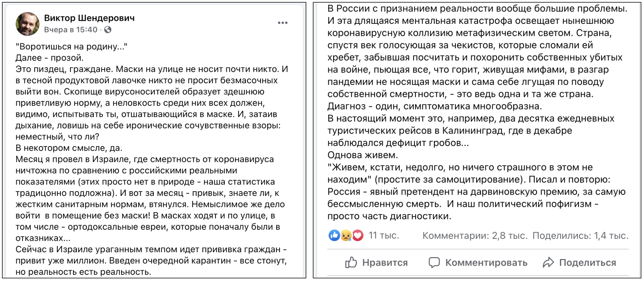
Task: Click the Комментировать button
Action: tap(478, 262)
